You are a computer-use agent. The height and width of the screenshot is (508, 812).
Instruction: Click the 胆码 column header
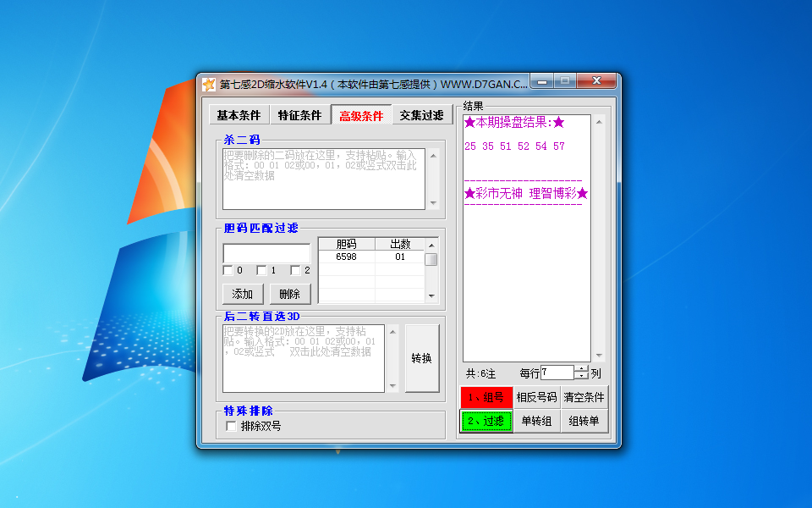tap(347, 244)
